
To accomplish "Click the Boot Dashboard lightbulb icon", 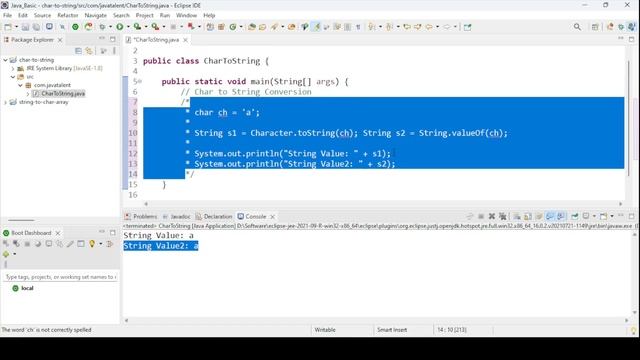I will pos(92,244).
